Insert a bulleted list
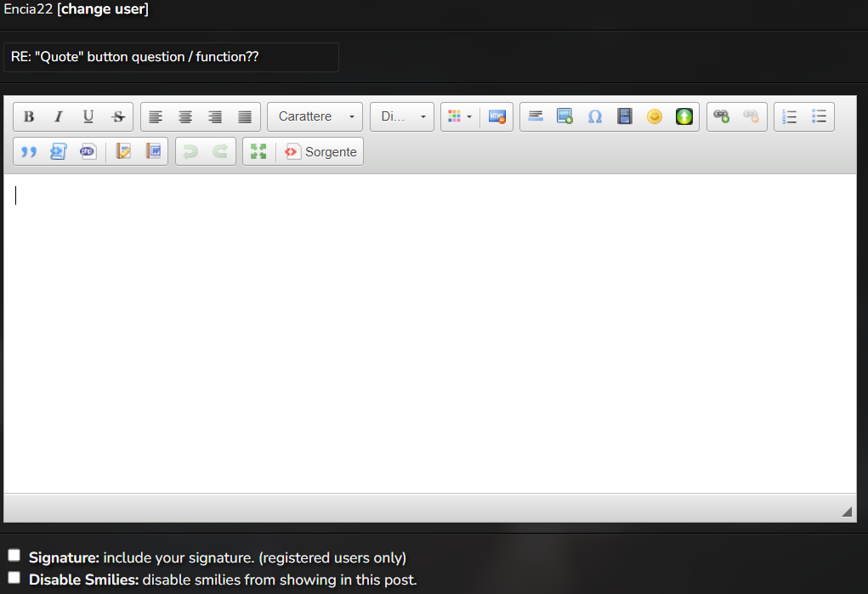The image size is (868, 594). [x=819, y=116]
